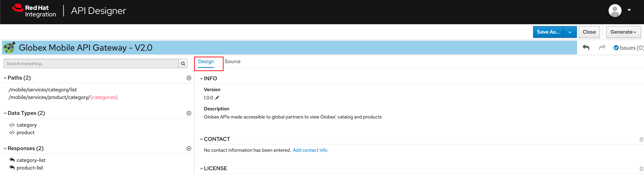
Task: Open the Generate dropdown
Action: click(623, 32)
